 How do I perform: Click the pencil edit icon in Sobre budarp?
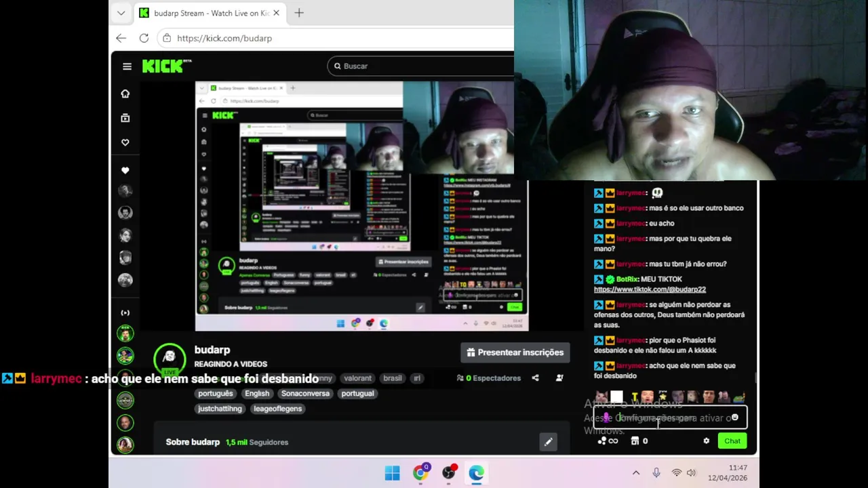click(549, 442)
